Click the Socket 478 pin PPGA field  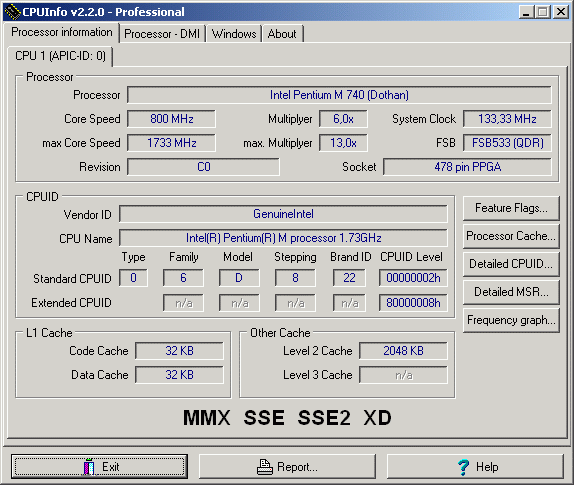467,167
